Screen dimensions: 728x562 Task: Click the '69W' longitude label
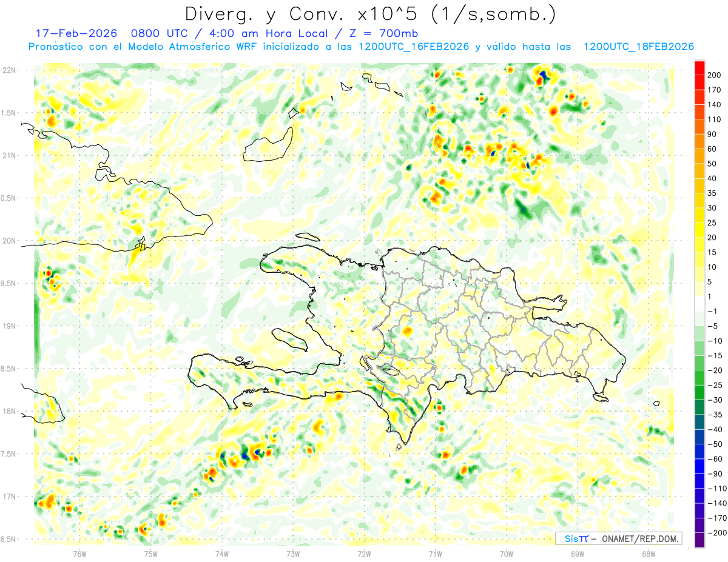pos(578,553)
